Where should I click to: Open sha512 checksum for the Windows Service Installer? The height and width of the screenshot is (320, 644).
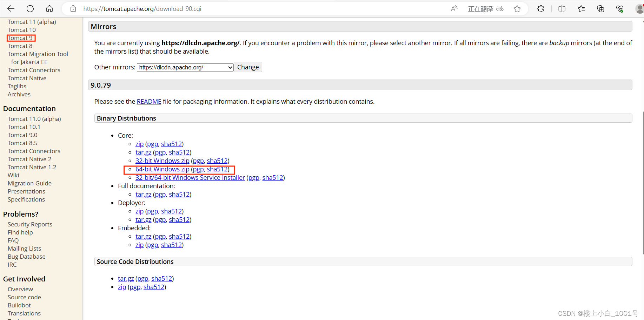273,178
